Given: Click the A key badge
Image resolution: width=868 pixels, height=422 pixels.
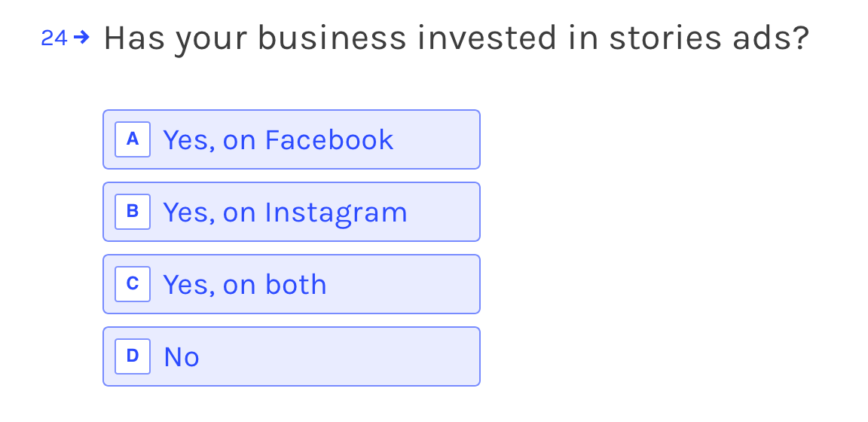Looking at the screenshot, I should point(133,139).
